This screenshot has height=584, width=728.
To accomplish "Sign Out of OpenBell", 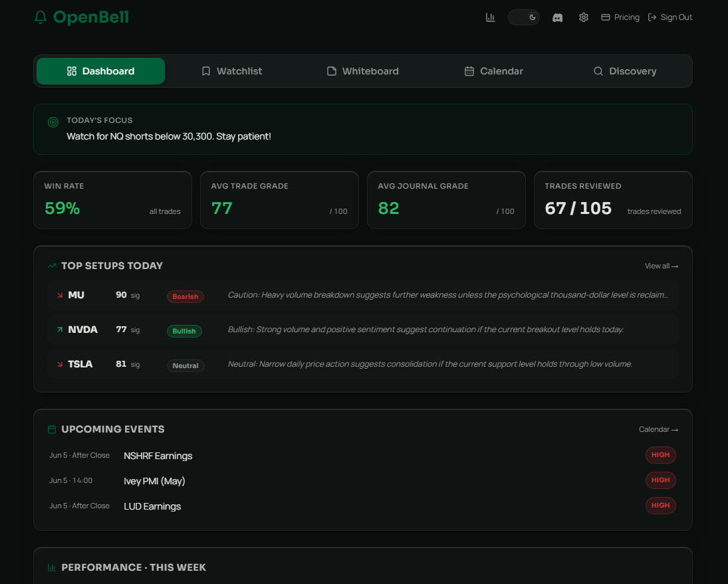I will tap(670, 17).
